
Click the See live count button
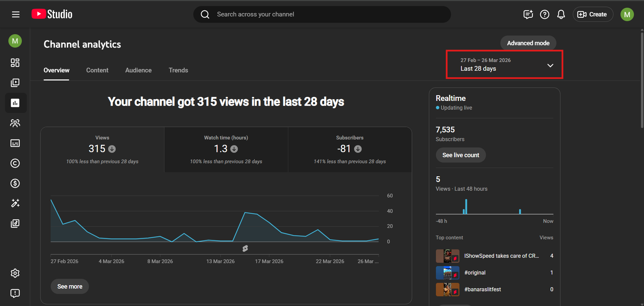pos(460,155)
